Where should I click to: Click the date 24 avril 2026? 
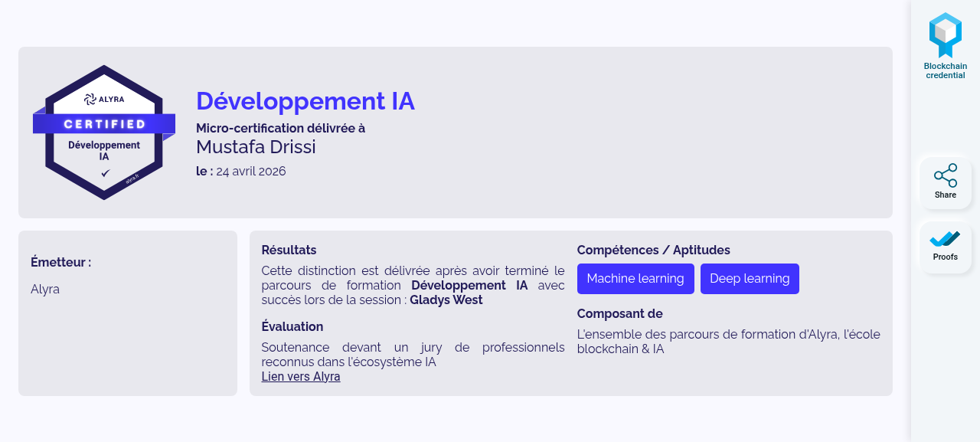(251, 171)
